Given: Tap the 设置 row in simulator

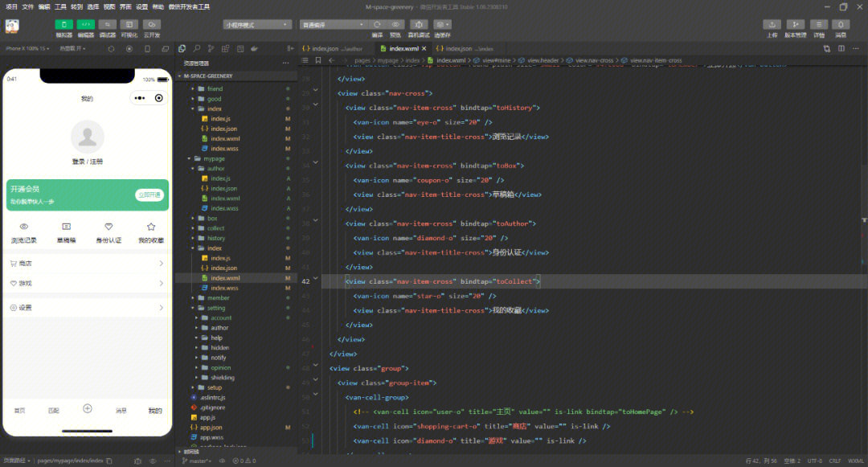Looking at the screenshot, I should [x=87, y=308].
